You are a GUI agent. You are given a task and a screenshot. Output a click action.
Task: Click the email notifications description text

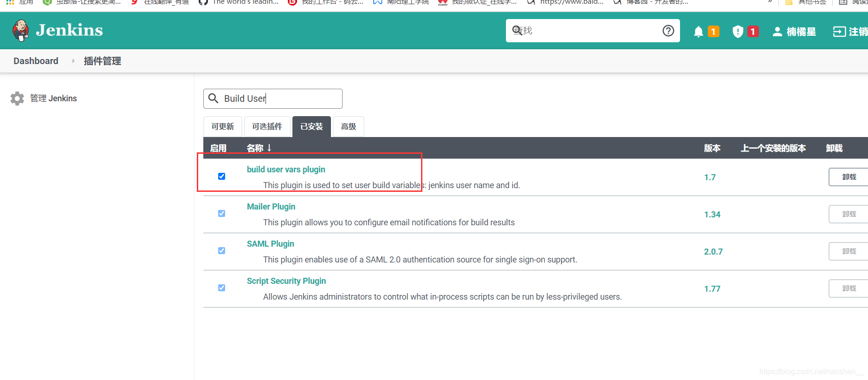[389, 223]
